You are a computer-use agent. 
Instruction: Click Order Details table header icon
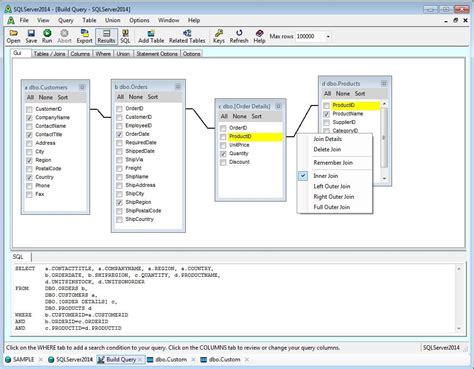(x=278, y=106)
